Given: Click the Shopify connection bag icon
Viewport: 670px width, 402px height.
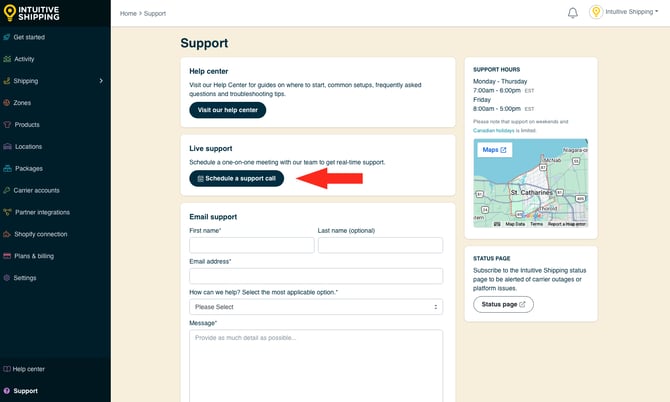Looking at the screenshot, I should [7, 234].
